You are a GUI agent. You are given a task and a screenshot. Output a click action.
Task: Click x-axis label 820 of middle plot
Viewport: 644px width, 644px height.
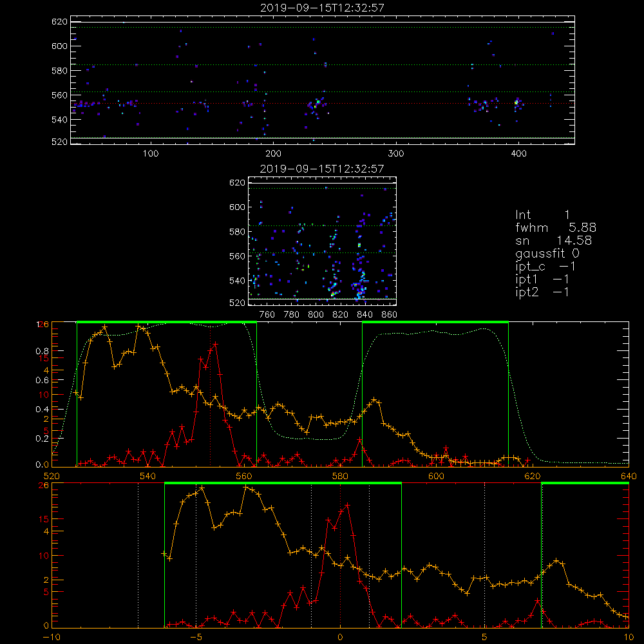341,315
